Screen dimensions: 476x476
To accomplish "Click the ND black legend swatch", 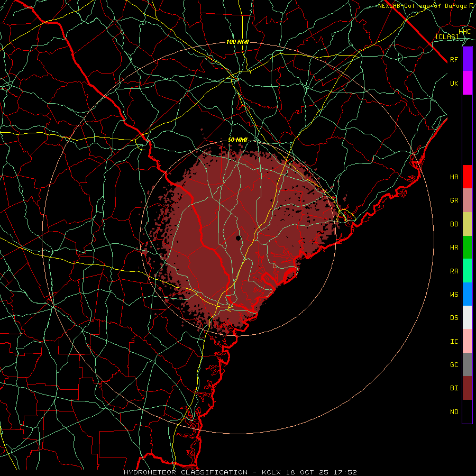I will tap(467, 411).
